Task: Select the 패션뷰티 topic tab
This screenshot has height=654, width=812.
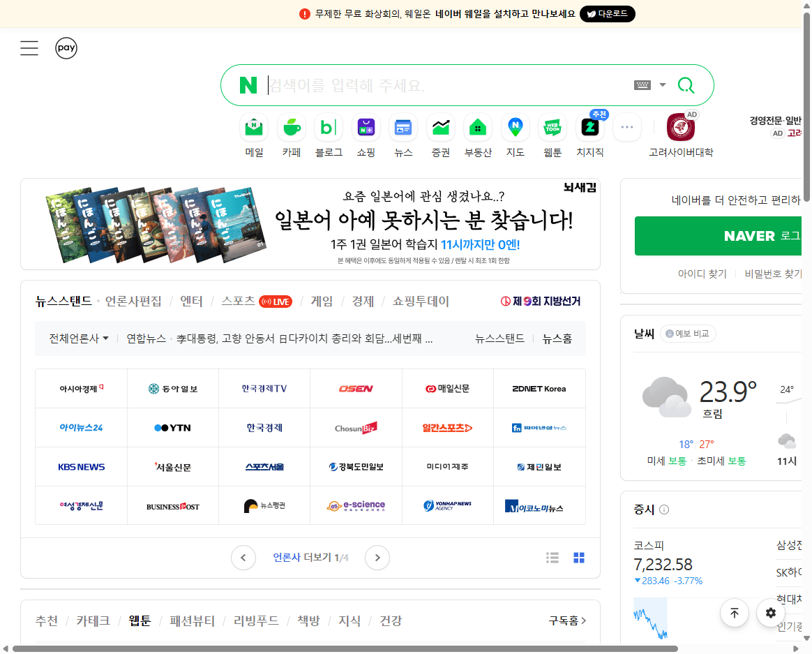Action: click(x=192, y=620)
